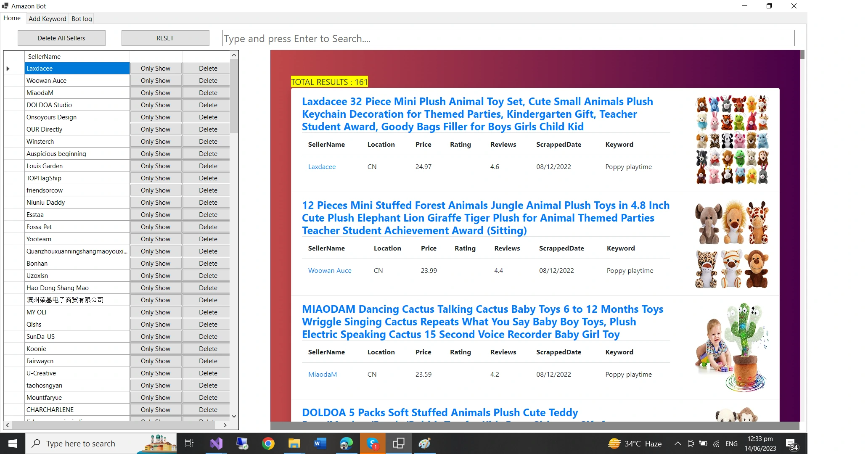The image size is (868, 454).
Task: Click the Task View icon
Action: tap(189, 443)
